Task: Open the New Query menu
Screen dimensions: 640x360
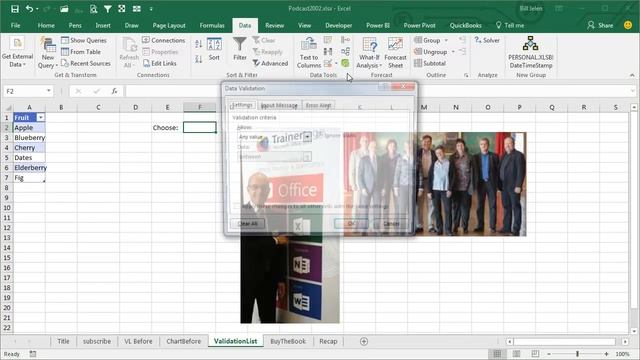Action: (48, 53)
